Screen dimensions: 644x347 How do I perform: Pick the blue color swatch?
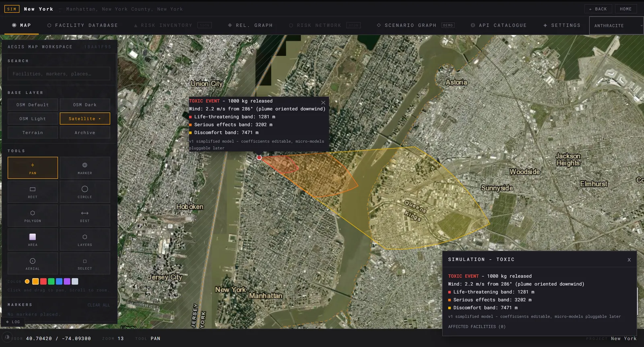tap(59, 281)
